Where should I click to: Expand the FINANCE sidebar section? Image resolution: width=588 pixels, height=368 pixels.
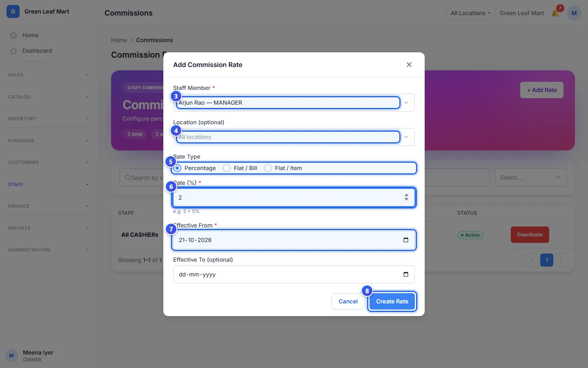click(x=49, y=206)
